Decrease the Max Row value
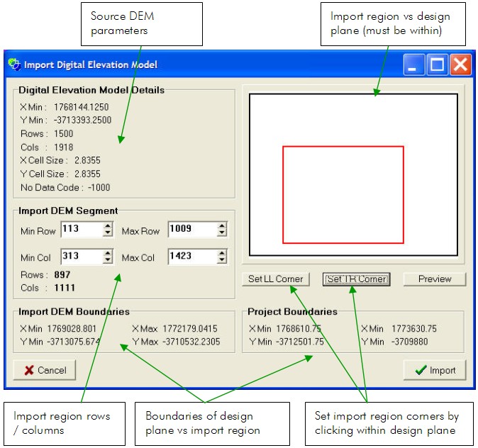Image resolution: width=478 pixels, height=448 pixels. (222, 233)
